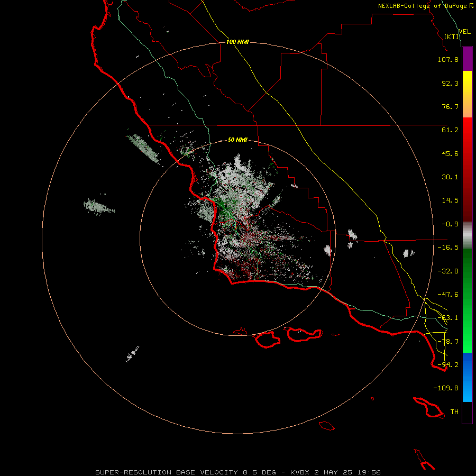Pick the gray near-zero segment of the velocity scale
Viewport: 476px width, 476px height.
(467, 235)
